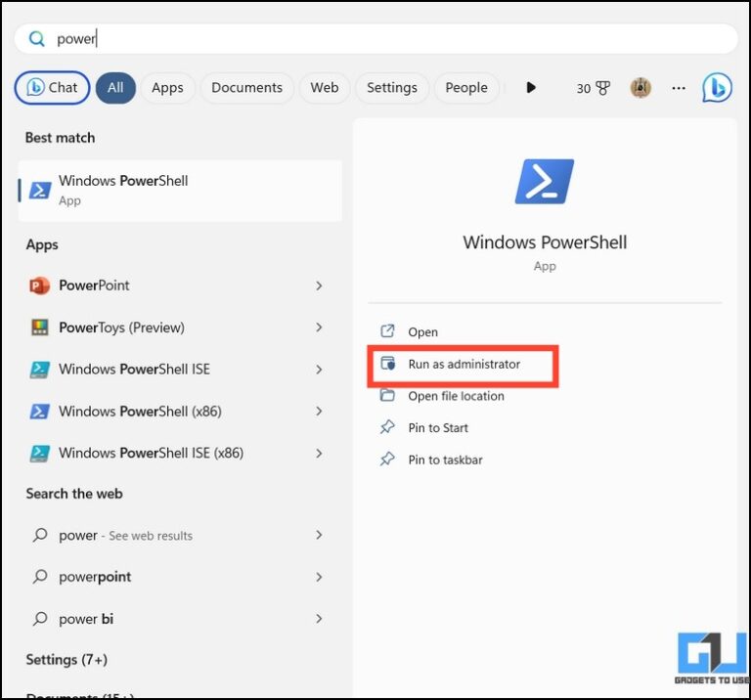751x700 pixels.
Task: Click the user profile avatar
Action: click(641, 88)
